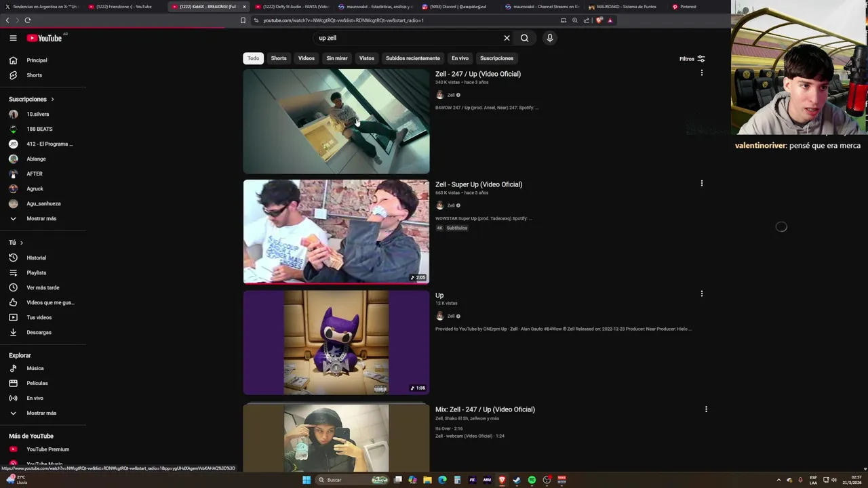The width and height of the screenshot is (868, 488).
Task: Clear the search box with the X
Action: tap(507, 38)
